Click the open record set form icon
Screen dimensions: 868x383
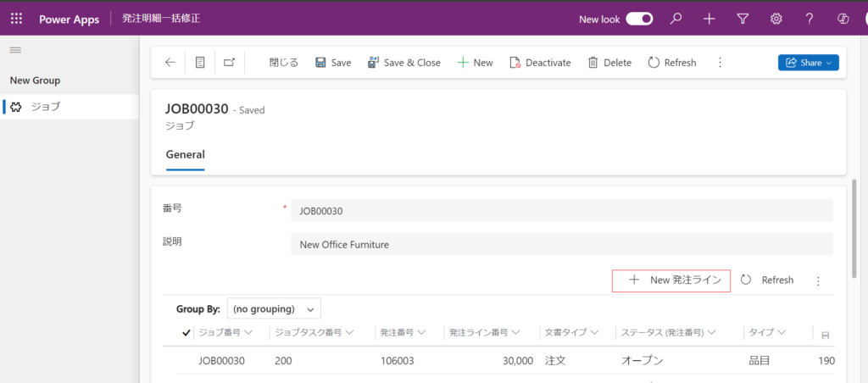(200, 63)
